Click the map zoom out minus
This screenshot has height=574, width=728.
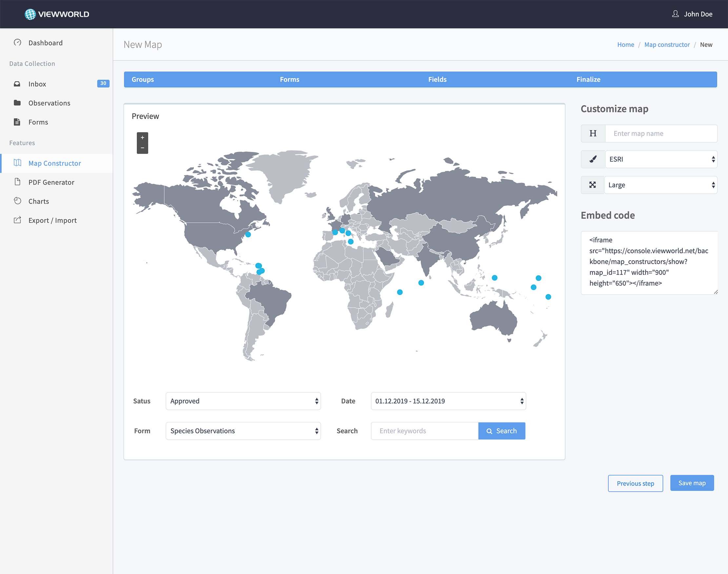coord(142,148)
